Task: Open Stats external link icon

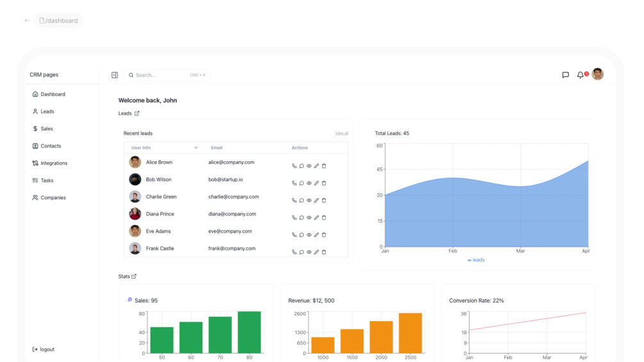Action: pos(134,276)
